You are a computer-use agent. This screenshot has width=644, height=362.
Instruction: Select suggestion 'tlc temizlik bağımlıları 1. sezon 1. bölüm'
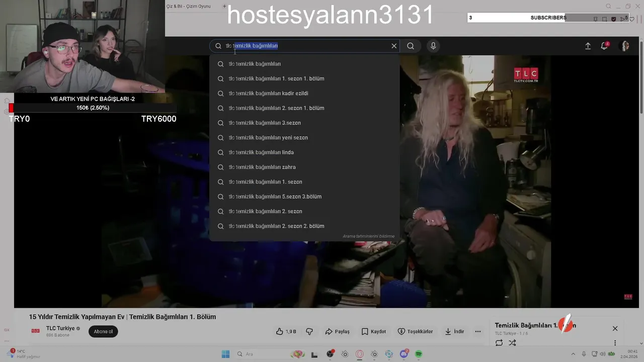pos(304,78)
